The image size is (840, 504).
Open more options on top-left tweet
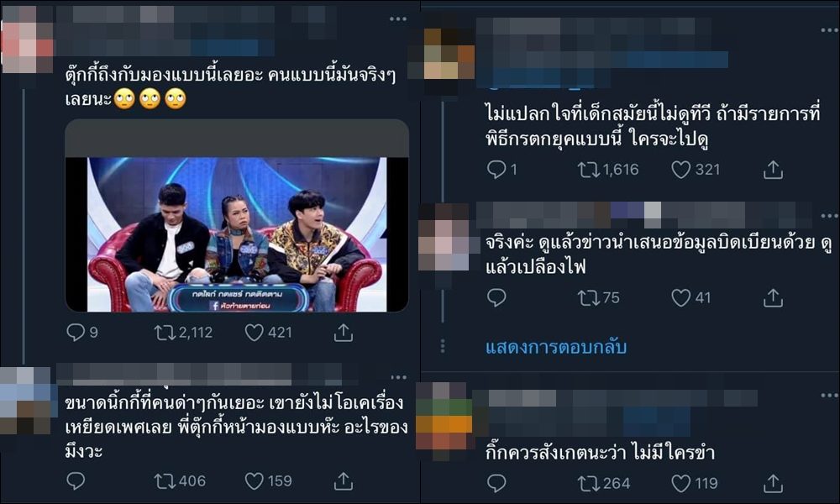398,19
